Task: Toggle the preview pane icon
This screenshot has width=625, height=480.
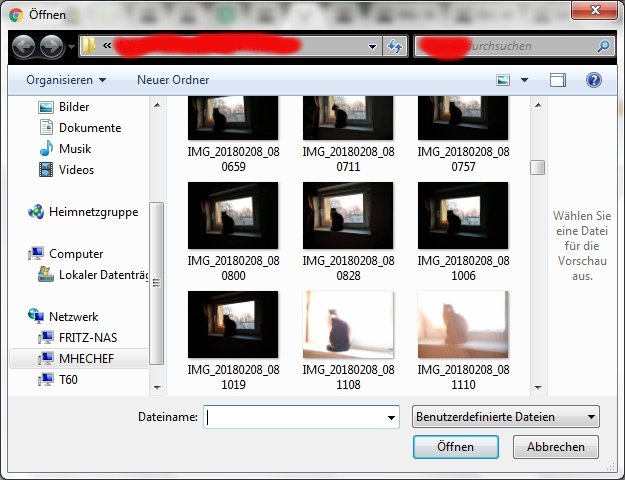Action: tap(558, 80)
